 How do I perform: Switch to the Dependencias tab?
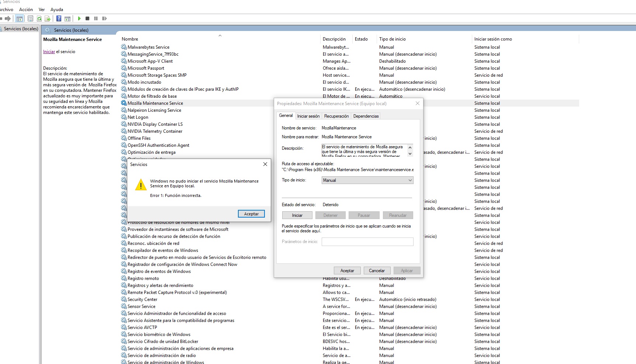tap(366, 116)
